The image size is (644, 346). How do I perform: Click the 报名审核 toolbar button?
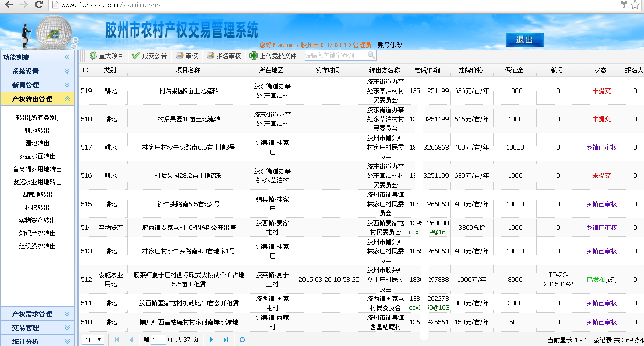coord(223,56)
